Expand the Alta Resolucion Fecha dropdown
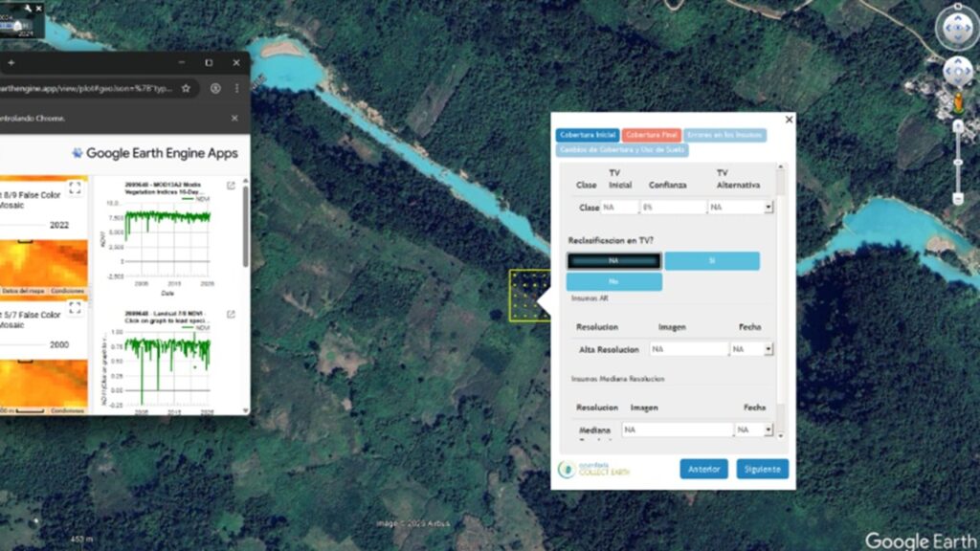This screenshot has width=980, height=551. (768, 350)
